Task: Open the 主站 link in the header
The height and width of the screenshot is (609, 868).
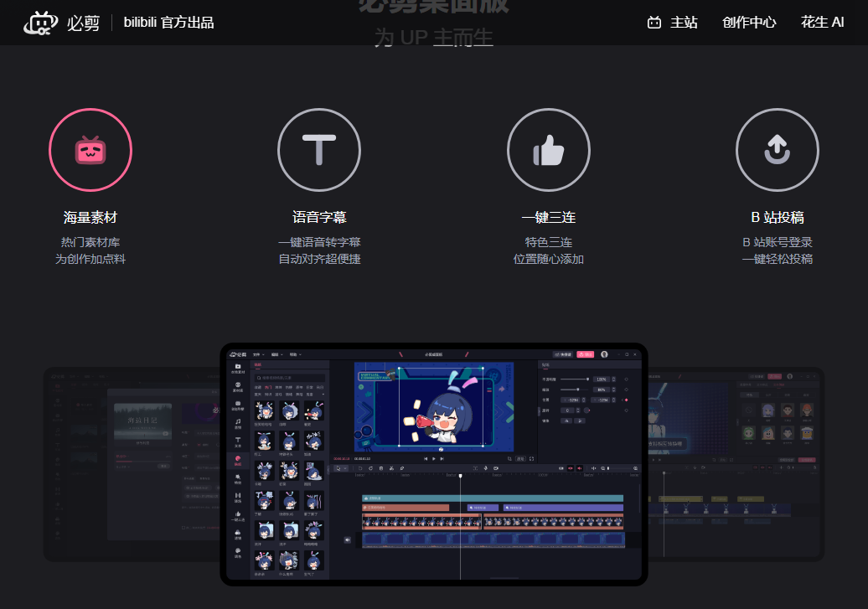Action: tap(672, 23)
